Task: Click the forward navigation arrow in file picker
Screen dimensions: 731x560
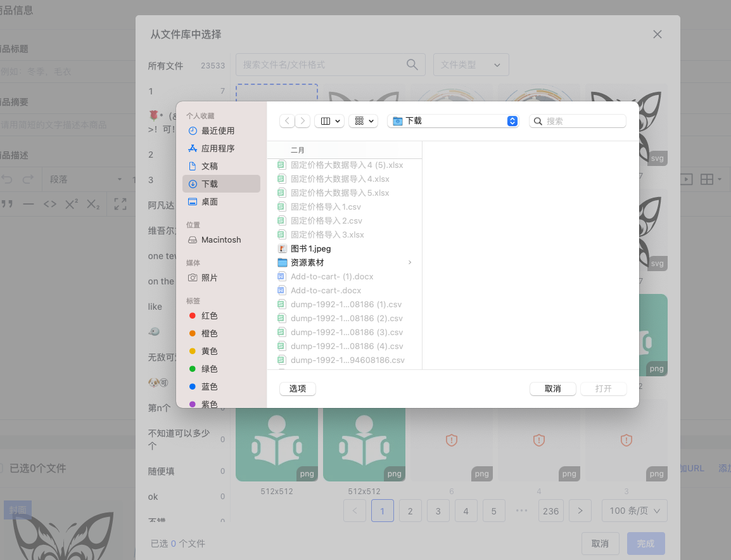Action: 303,121
